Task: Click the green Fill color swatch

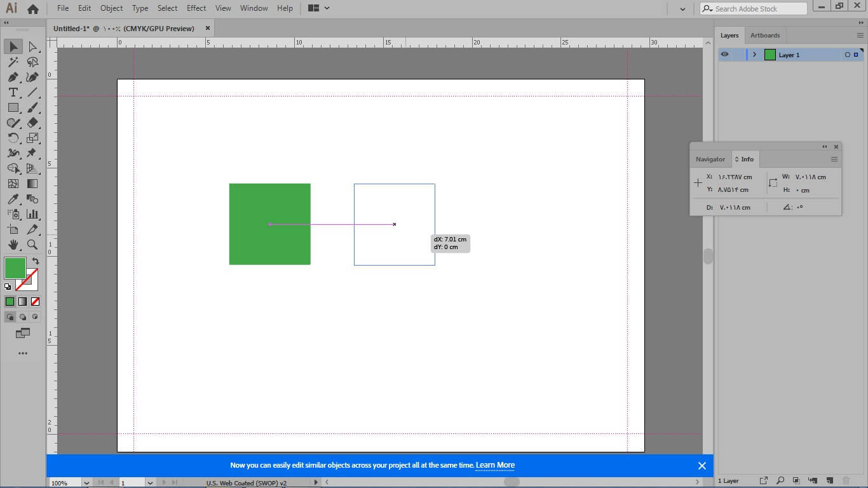Action: (15, 268)
